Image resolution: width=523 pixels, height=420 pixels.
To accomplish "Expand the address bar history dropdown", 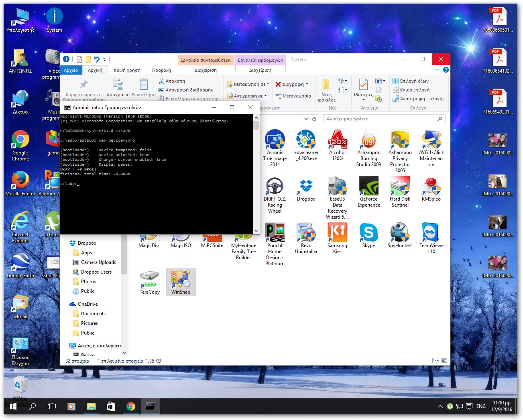I will pos(306,119).
